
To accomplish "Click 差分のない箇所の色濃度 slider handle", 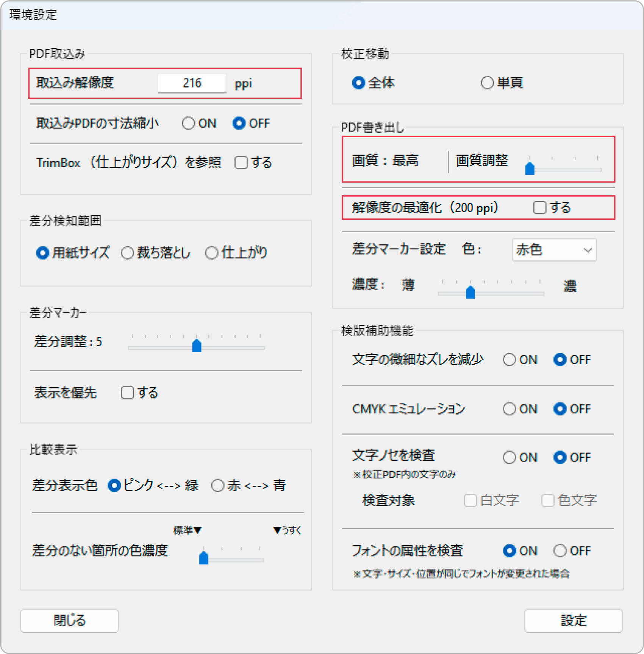I will click(204, 558).
